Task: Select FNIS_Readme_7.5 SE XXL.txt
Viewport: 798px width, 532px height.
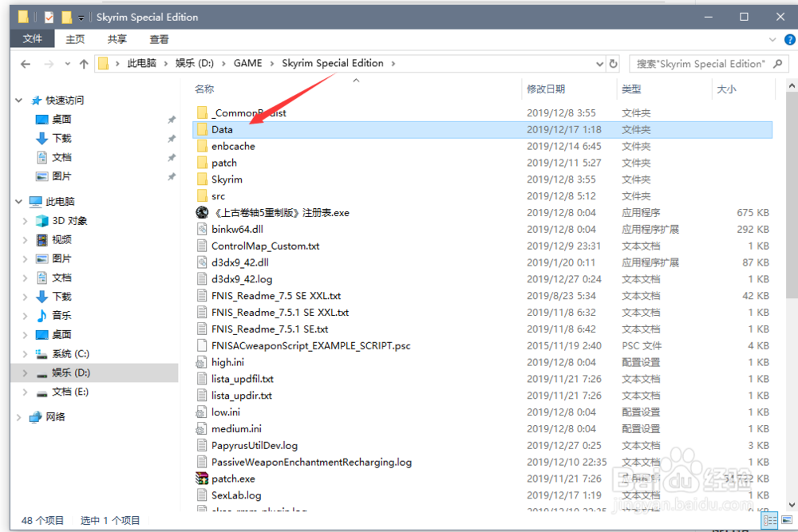Action: click(x=276, y=295)
